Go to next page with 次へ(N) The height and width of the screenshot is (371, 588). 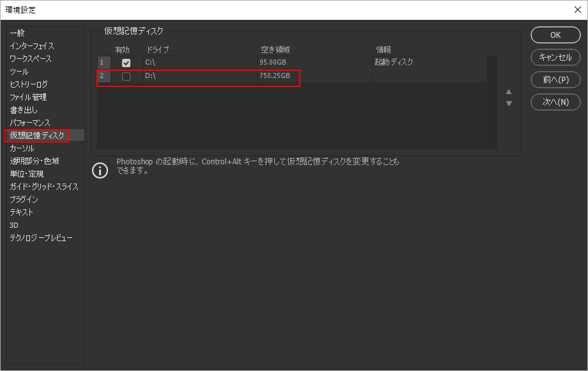555,102
